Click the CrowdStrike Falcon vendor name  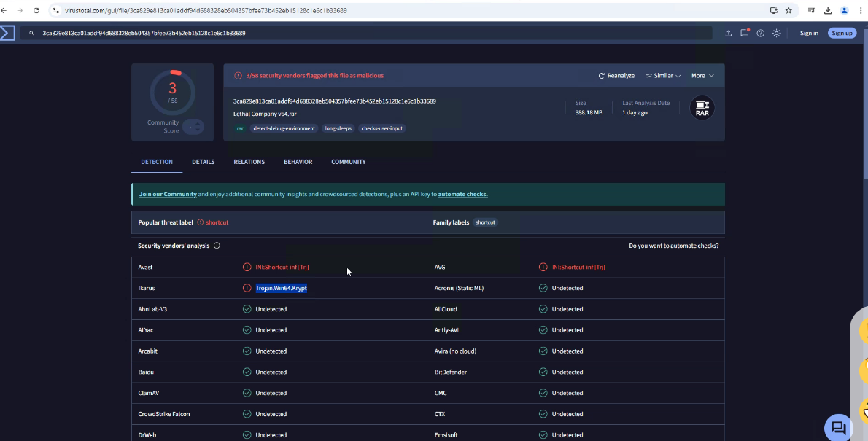(x=164, y=415)
